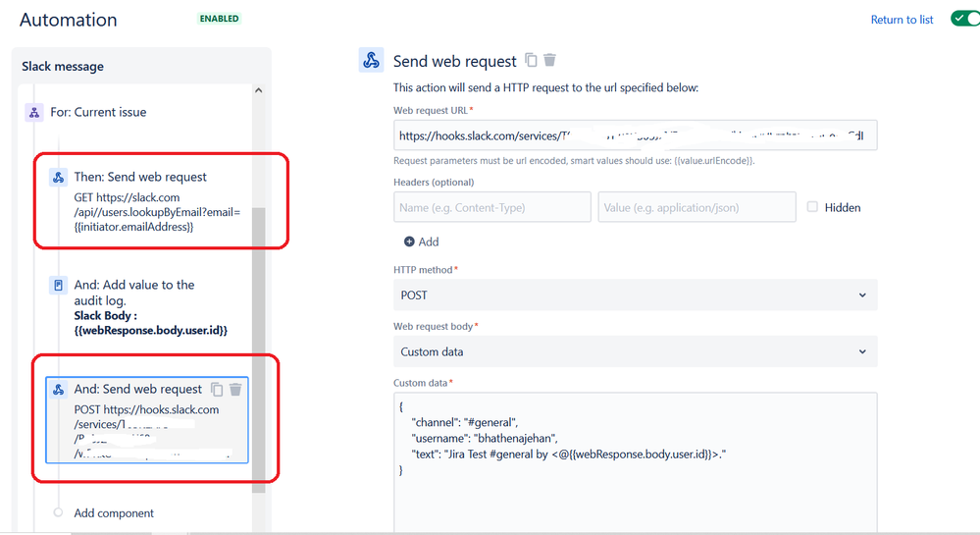This screenshot has width=980, height=535.
Task: Click the header Name input field
Action: pos(491,207)
